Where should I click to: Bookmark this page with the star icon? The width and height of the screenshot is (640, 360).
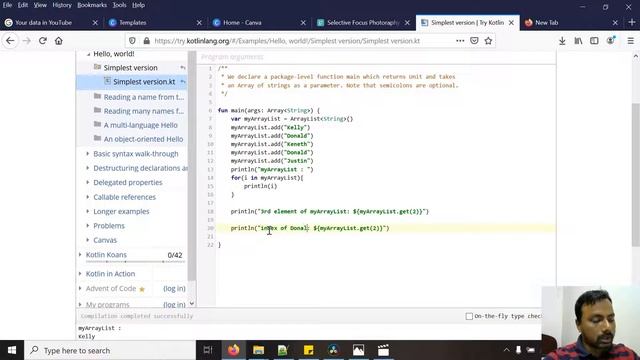pos(488,41)
